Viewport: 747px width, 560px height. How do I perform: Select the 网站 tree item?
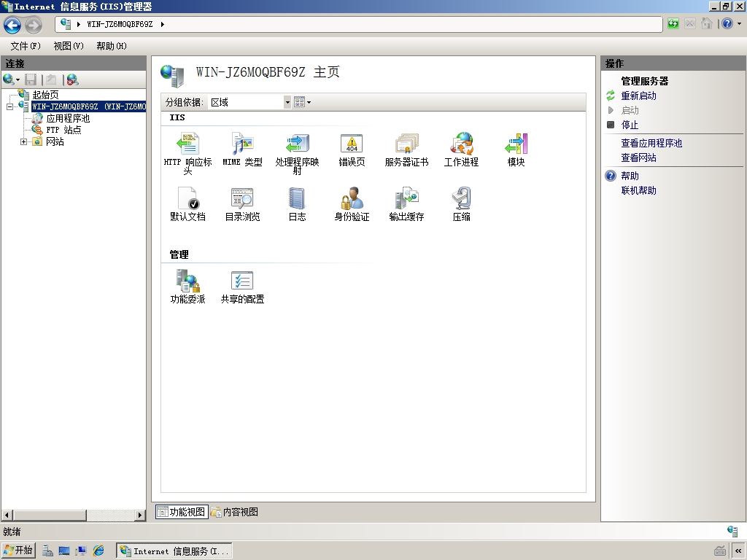click(x=55, y=141)
